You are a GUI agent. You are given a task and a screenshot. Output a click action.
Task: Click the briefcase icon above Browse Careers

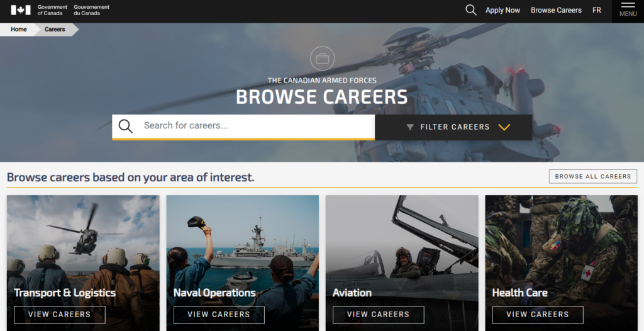pyautogui.click(x=322, y=59)
